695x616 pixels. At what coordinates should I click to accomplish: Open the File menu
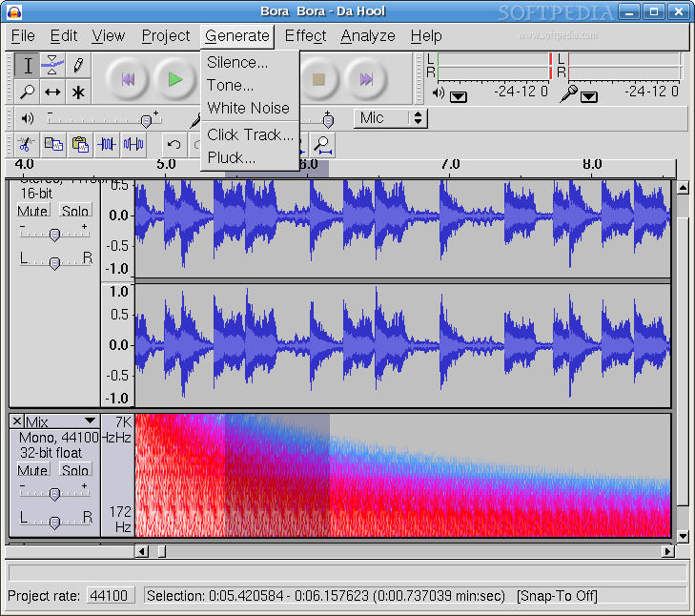click(23, 36)
